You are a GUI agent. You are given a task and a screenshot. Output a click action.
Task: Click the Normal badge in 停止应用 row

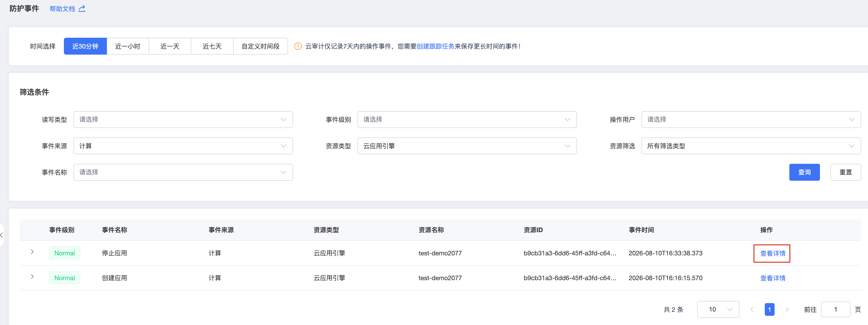click(65, 253)
